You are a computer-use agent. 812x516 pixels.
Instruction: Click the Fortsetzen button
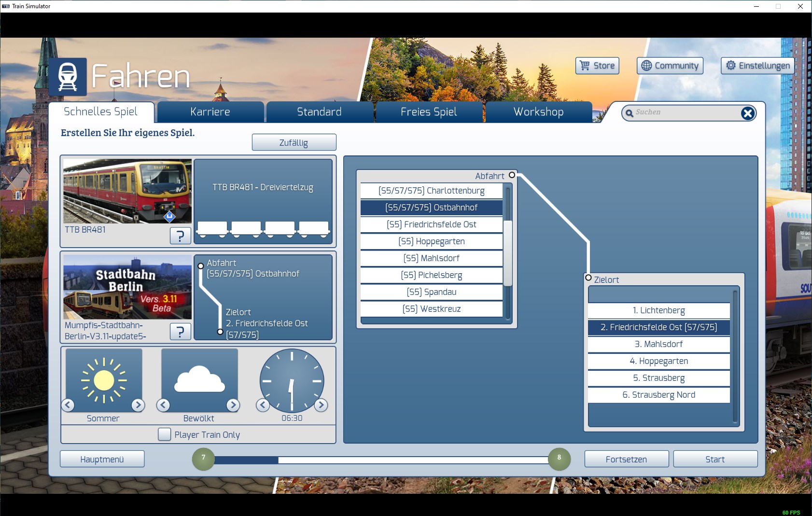click(627, 459)
